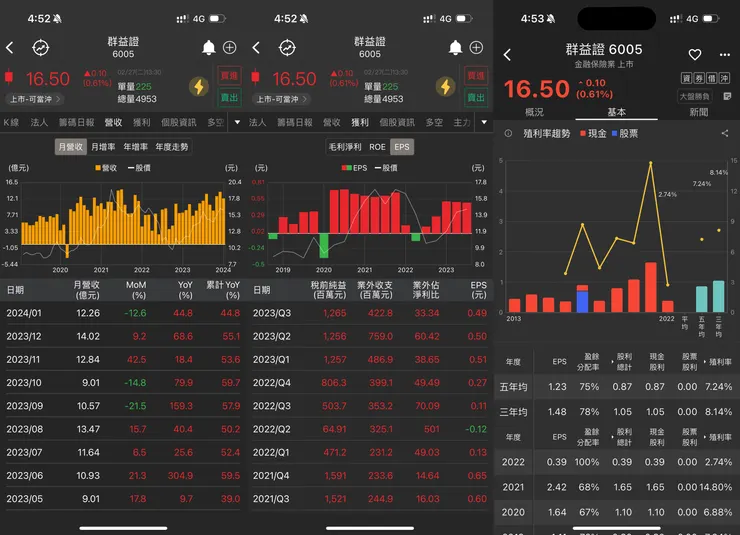
Task: Tap 借 badge on right screen
Action: [711, 78]
